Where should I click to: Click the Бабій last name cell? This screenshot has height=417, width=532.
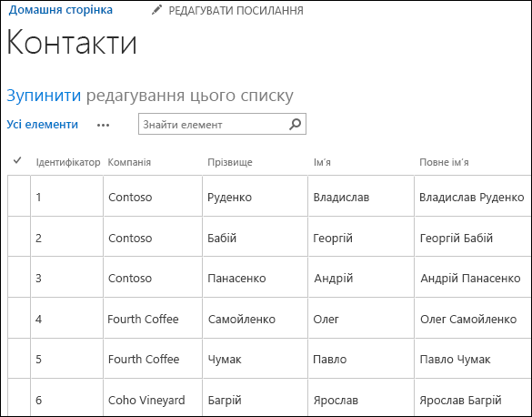click(256, 237)
